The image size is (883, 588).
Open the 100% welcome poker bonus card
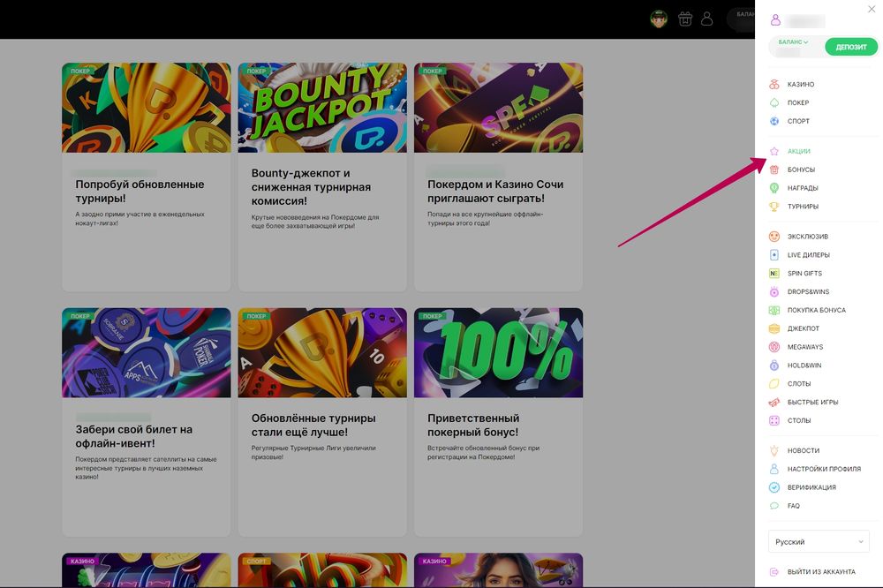click(x=498, y=422)
